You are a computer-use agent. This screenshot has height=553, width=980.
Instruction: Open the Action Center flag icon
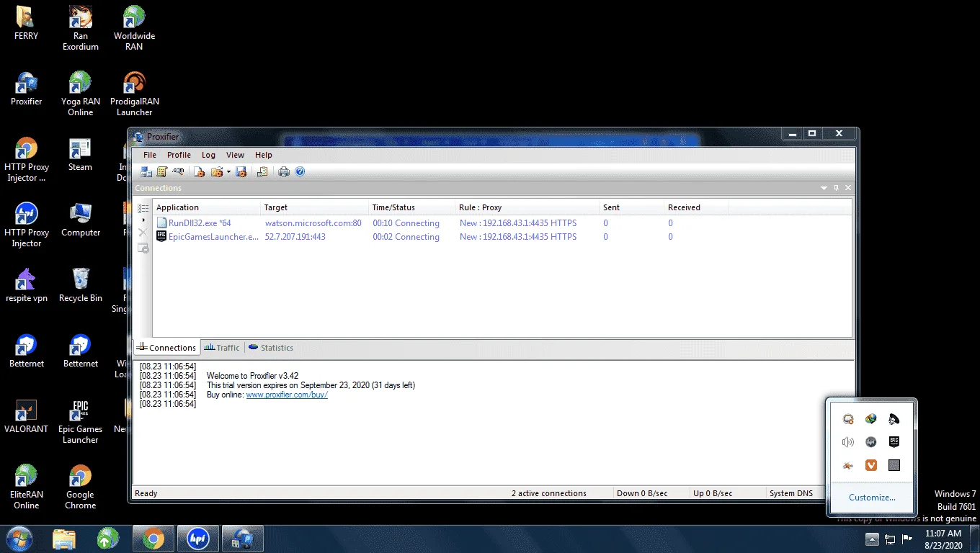coord(907,539)
